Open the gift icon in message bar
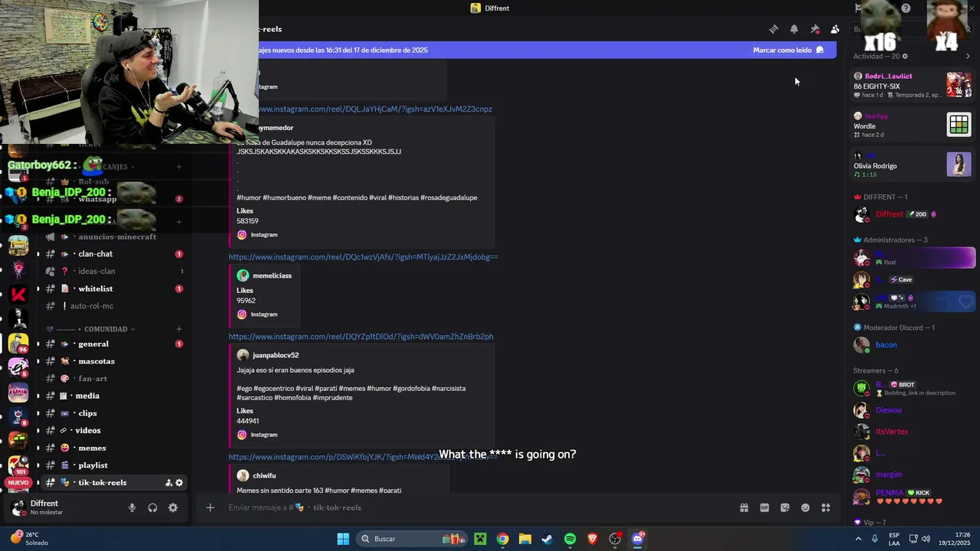This screenshot has height=551, width=980. [743, 507]
